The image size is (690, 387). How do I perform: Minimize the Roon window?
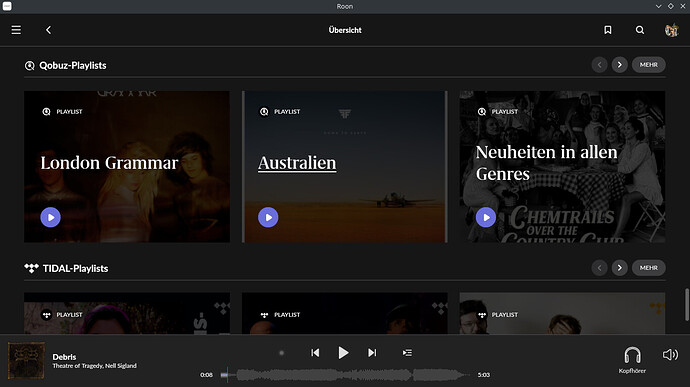click(658, 6)
